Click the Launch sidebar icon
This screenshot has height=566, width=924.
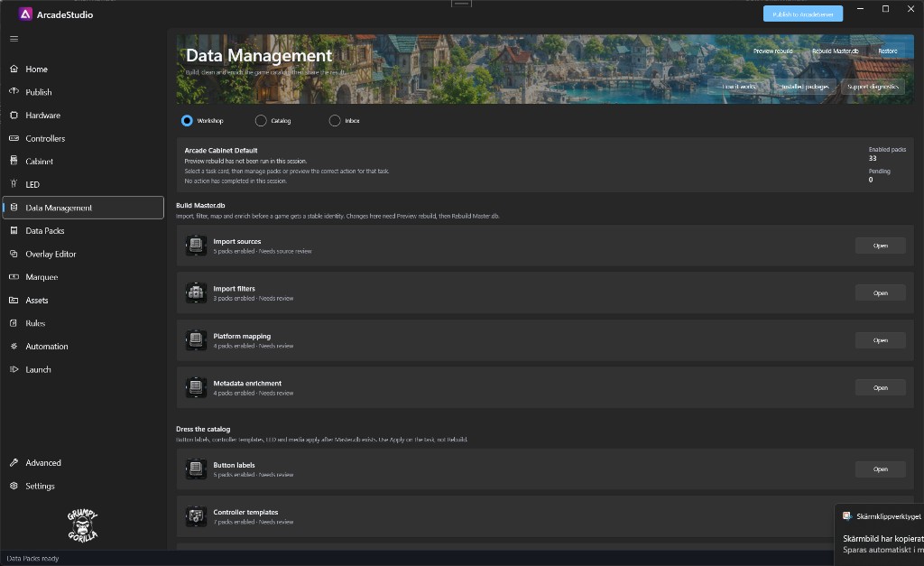pos(14,369)
